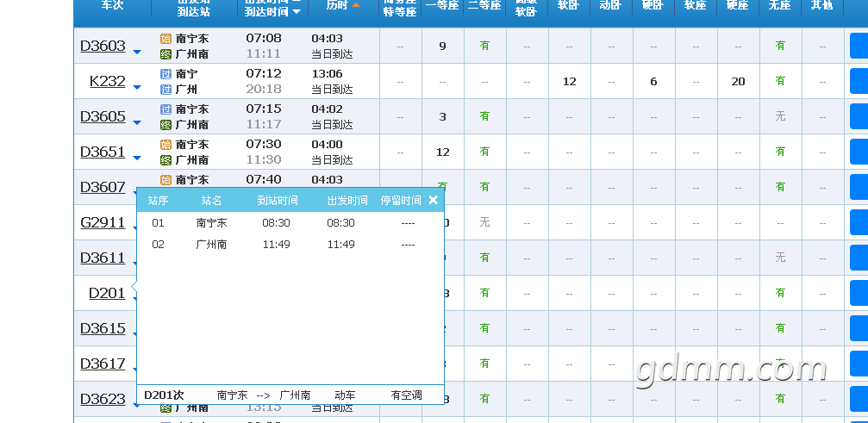Click first class seat count 3 for D3605
This screenshot has width=868, height=423.
[442, 116]
